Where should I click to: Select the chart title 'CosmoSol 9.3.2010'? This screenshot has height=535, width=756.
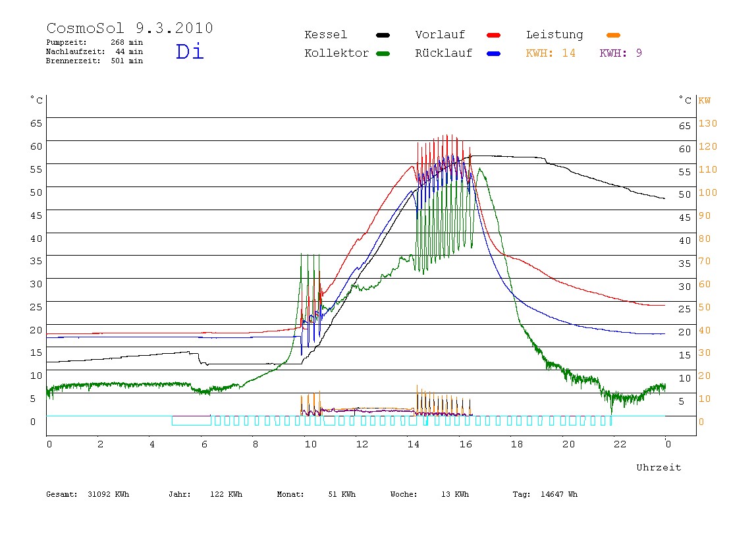(x=130, y=28)
